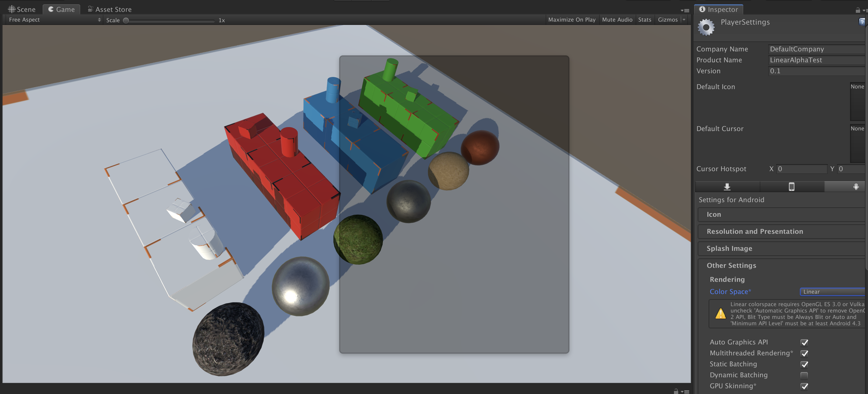
Task: Click the Stats button
Action: (644, 20)
